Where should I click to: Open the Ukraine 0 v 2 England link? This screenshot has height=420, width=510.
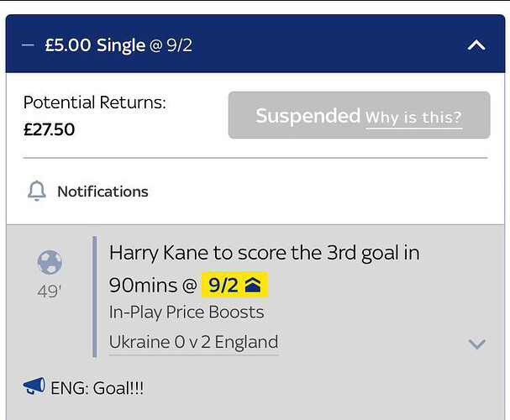[193, 342]
